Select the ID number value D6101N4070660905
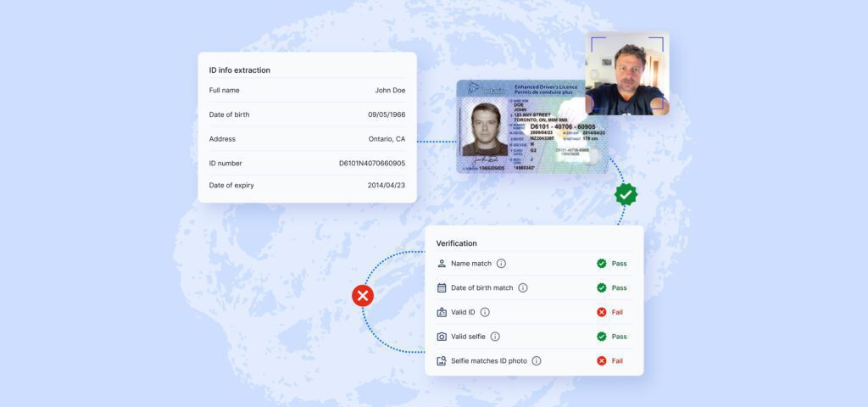Viewport: 868px width, 407px height. (x=372, y=164)
